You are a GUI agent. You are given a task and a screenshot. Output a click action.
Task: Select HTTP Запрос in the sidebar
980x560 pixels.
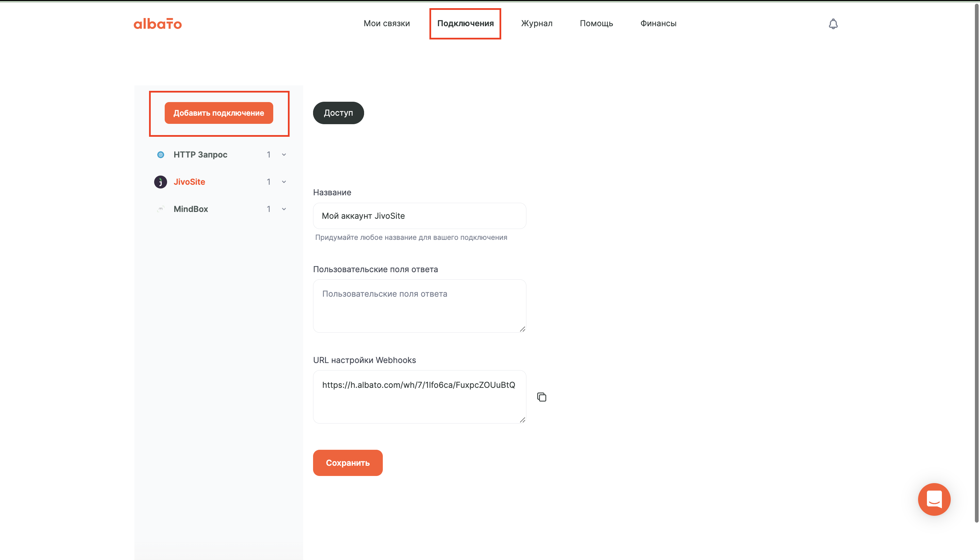pyautogui.click(x=200, y=154)
